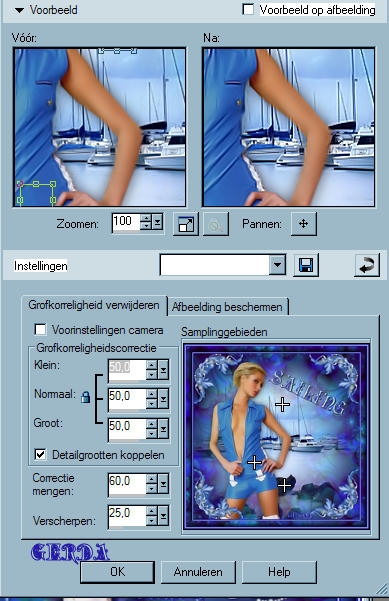The height and width of the screenshot is (601, 389).
Task: Open Help for this dialog
Action: (279, 572)
